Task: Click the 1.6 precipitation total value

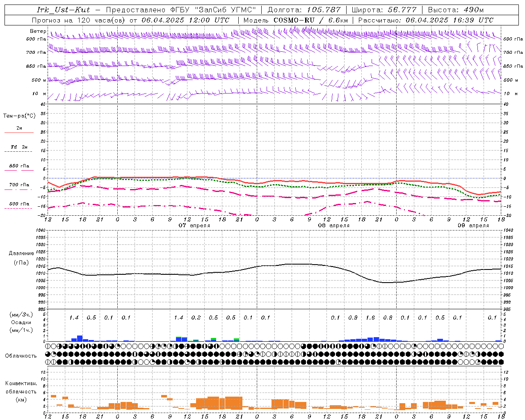Action: 370,318
